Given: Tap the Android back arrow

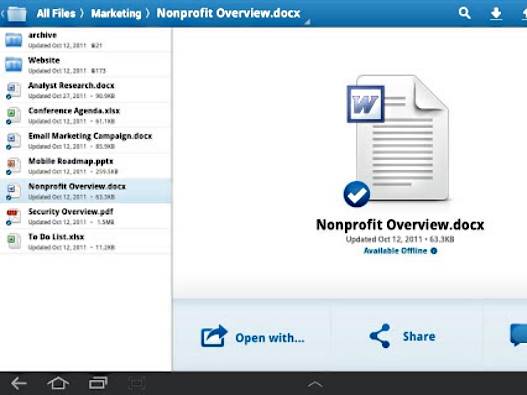Looking at the screenshot, I should [18, 383].
